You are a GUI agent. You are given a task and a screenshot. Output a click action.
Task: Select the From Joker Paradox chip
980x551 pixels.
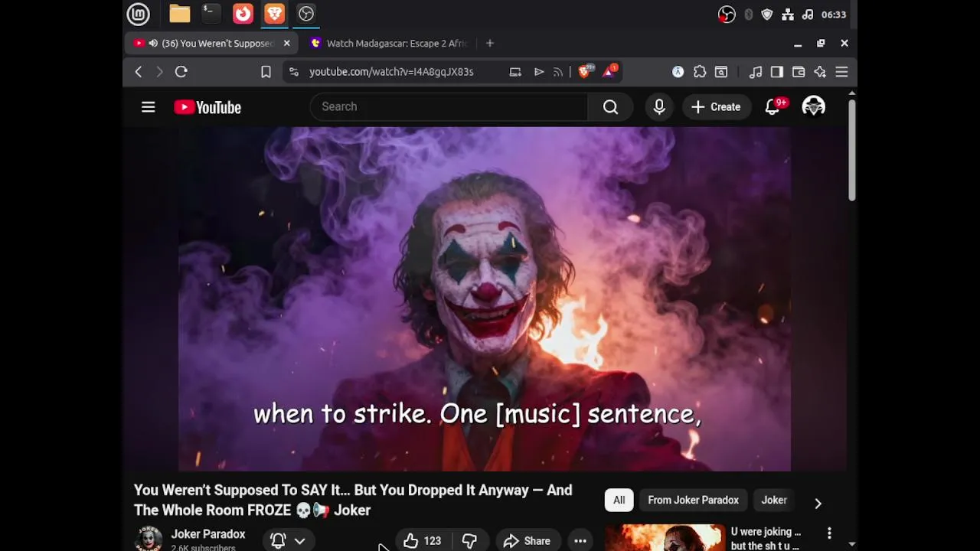pos(694,500)
